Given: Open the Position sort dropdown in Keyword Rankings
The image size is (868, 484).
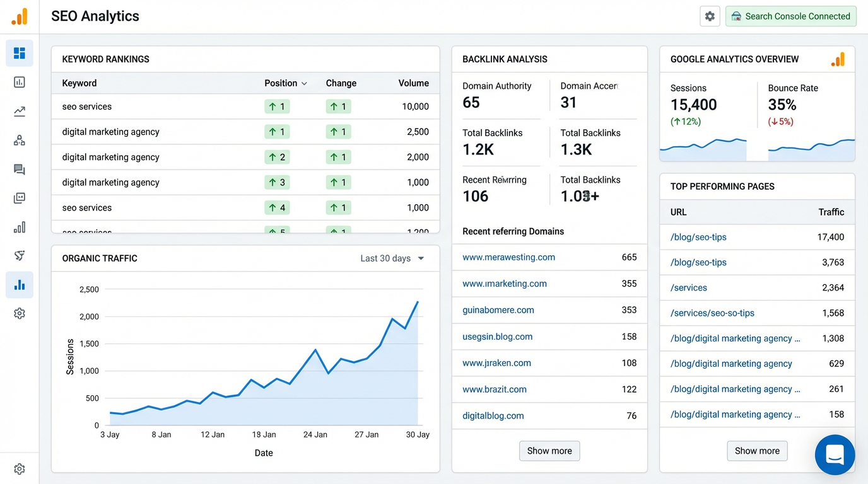Looking at the screenshot, I should tap(286, 83).
